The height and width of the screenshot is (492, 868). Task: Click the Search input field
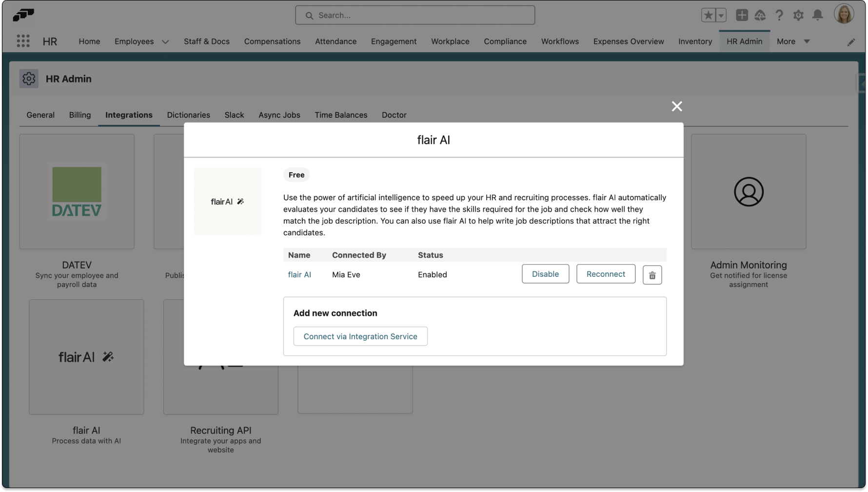(414, 16)
